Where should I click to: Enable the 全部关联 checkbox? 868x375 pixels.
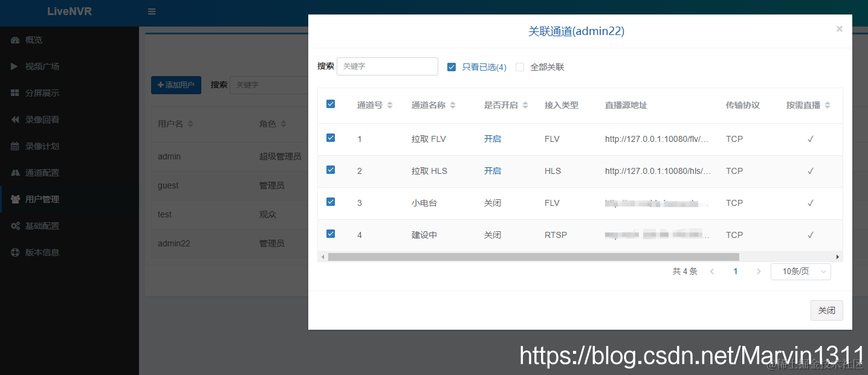[520, 66]
